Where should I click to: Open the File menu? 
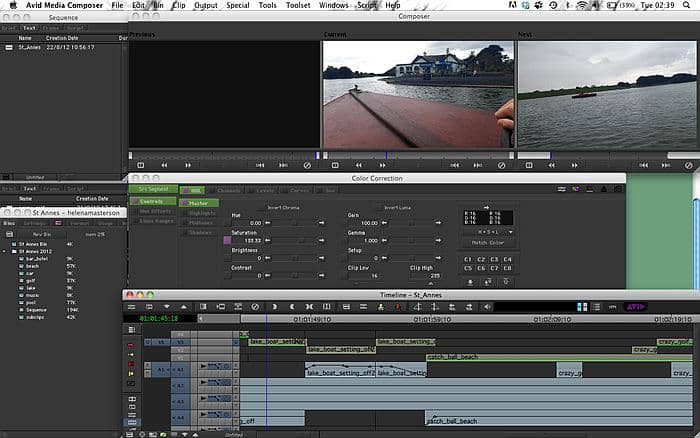pyautogui.click(x=117, y=5)
